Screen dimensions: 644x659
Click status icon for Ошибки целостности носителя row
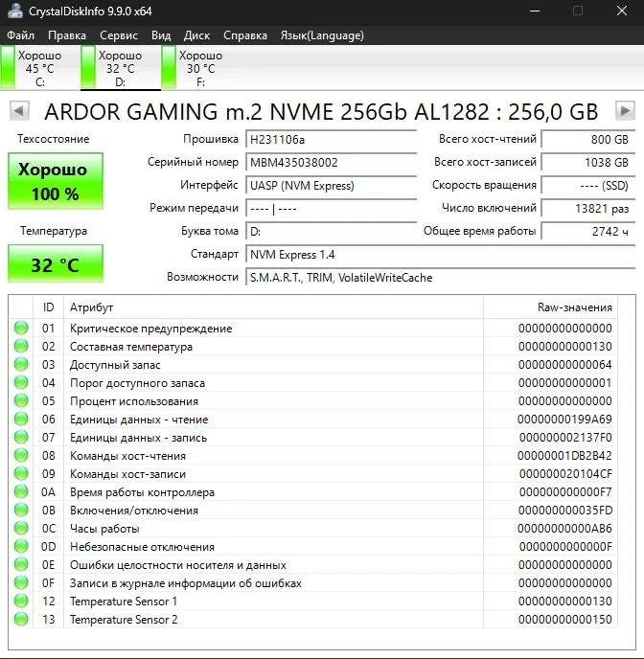click(x=21, y=564)
